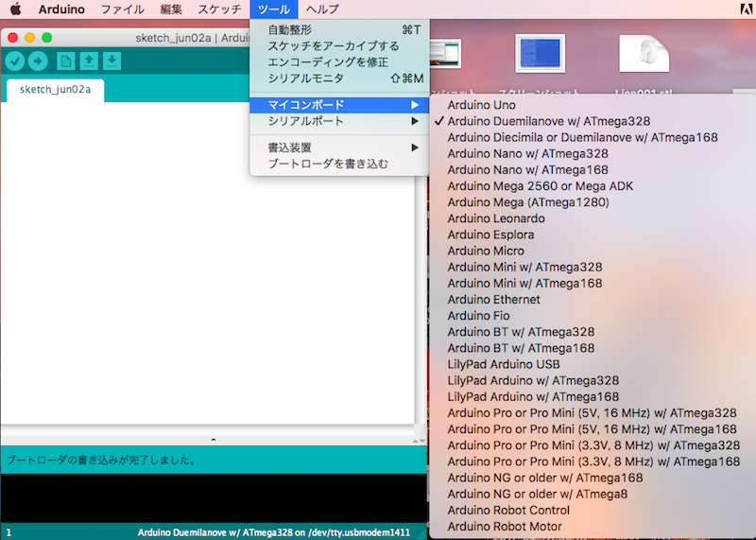
Task: Click the blue screenshot desktop thumbnail
Action: (540, 53)
